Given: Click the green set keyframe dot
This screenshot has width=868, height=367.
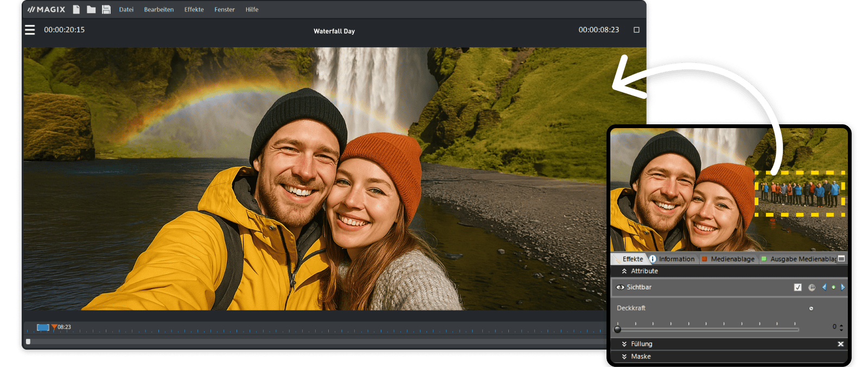Looking at the screenshot, I should point(833,287).
